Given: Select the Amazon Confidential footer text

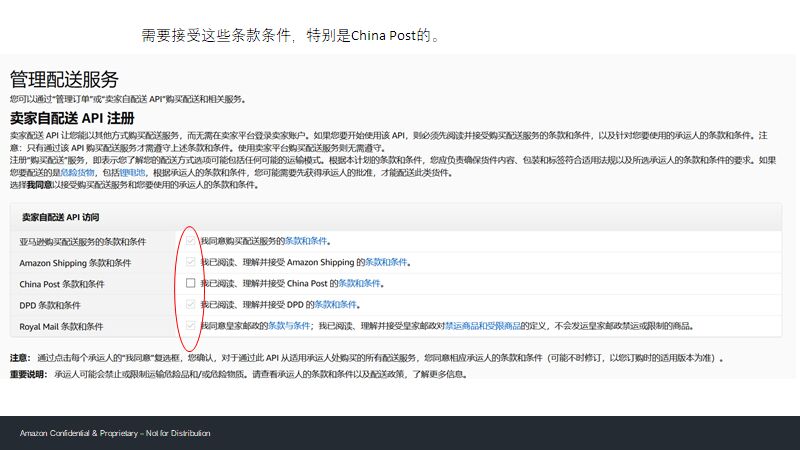Looking at the screenshot, I should 115,433.
